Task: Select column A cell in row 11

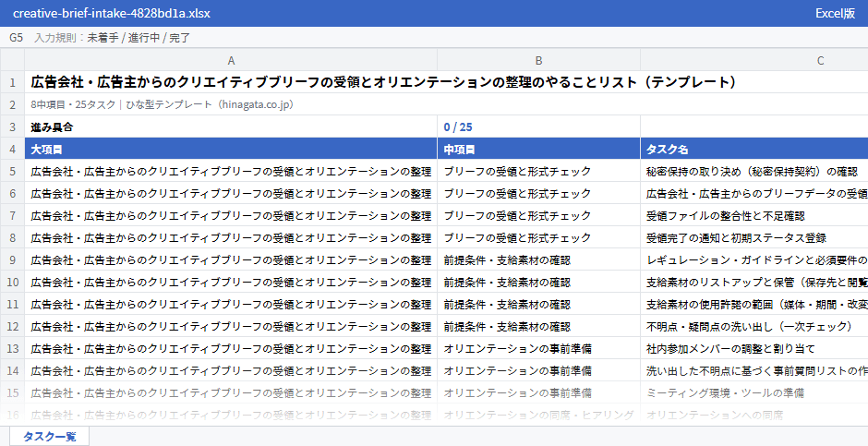Action: (x=231, y=304)
